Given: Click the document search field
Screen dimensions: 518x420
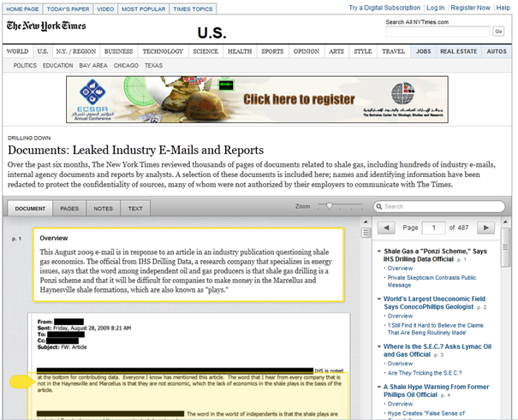Looking at the screenshot, I should pyautogui.click(x=439, y=206).
